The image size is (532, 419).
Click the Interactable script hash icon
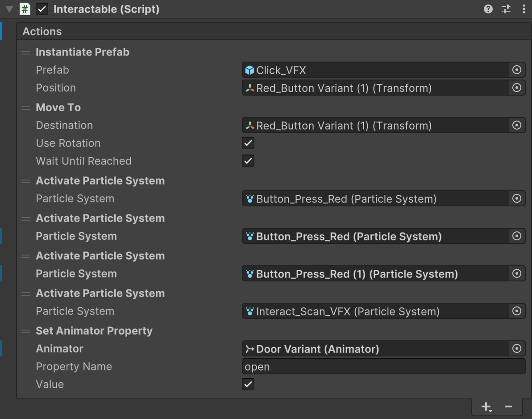[x=25, y=9]
